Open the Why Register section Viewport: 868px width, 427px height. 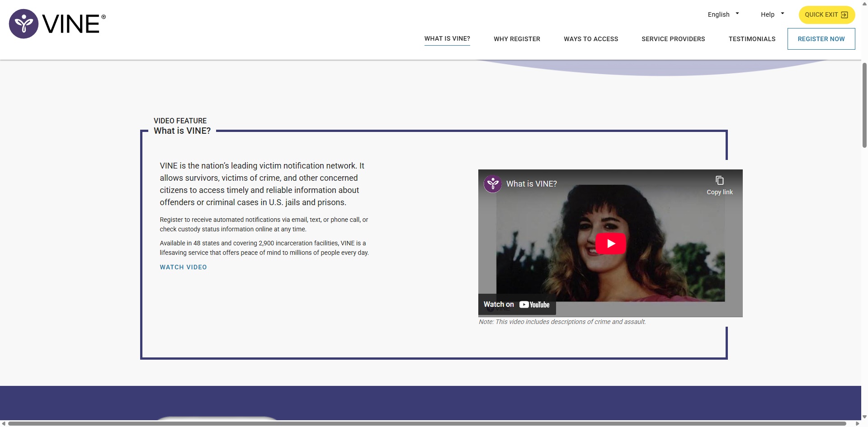click(x=517, y=39)
